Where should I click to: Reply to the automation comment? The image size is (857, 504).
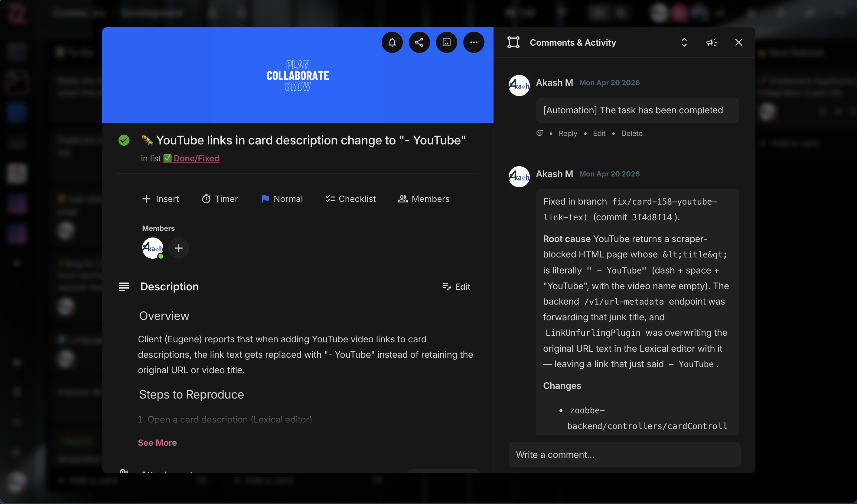[567, 133]
